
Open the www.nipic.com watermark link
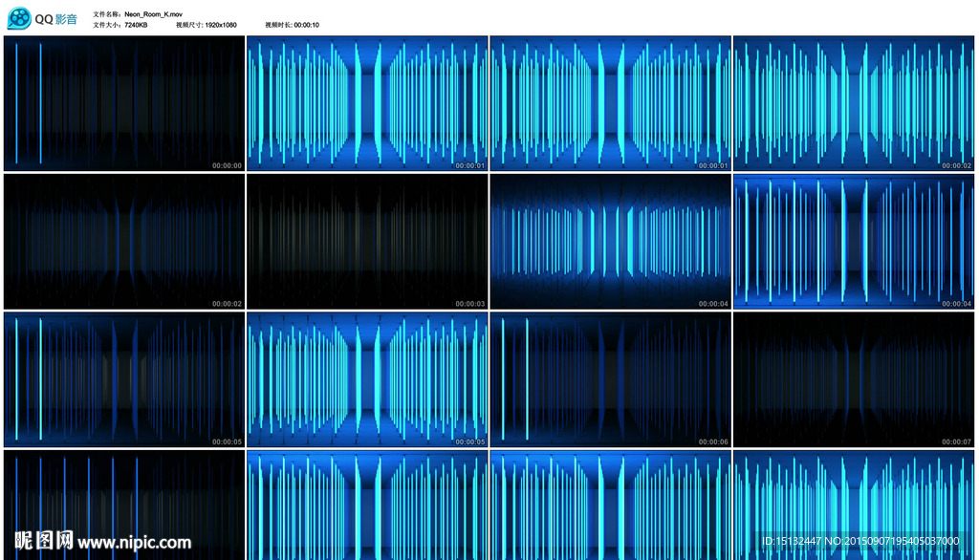[x=135, y=543]
